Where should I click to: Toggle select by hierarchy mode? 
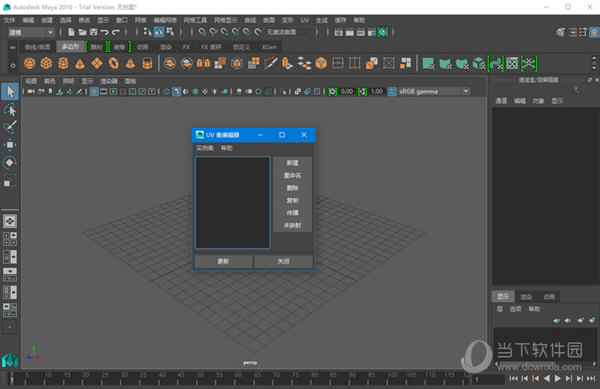point(148,32)
